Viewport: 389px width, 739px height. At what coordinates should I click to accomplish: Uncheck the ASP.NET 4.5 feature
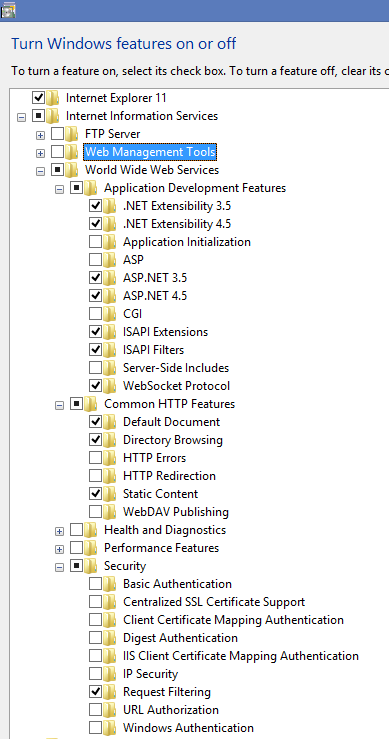(95, 296)
